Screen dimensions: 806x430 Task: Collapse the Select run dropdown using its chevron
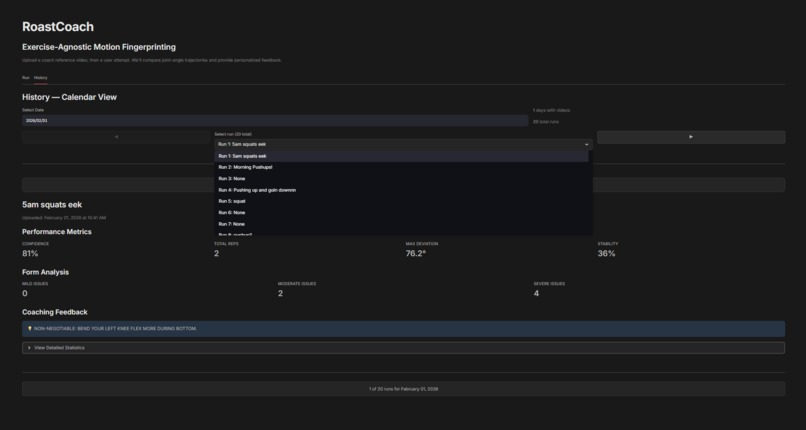[587, 145]
